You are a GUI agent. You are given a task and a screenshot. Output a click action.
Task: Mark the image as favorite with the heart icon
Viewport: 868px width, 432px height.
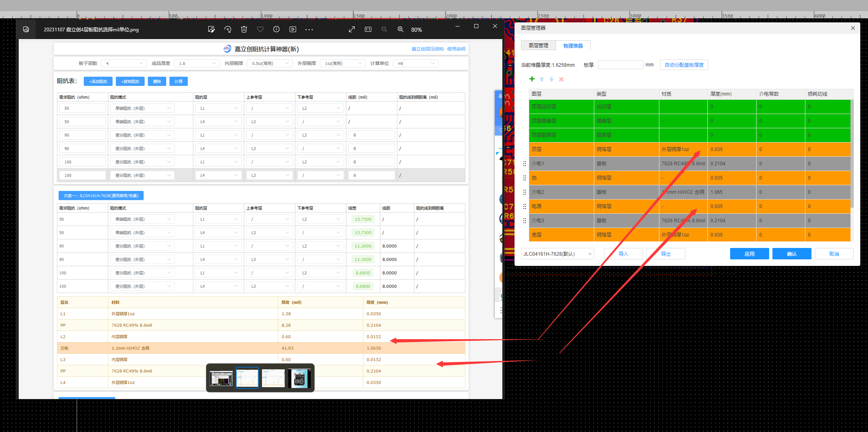point(260,29)
